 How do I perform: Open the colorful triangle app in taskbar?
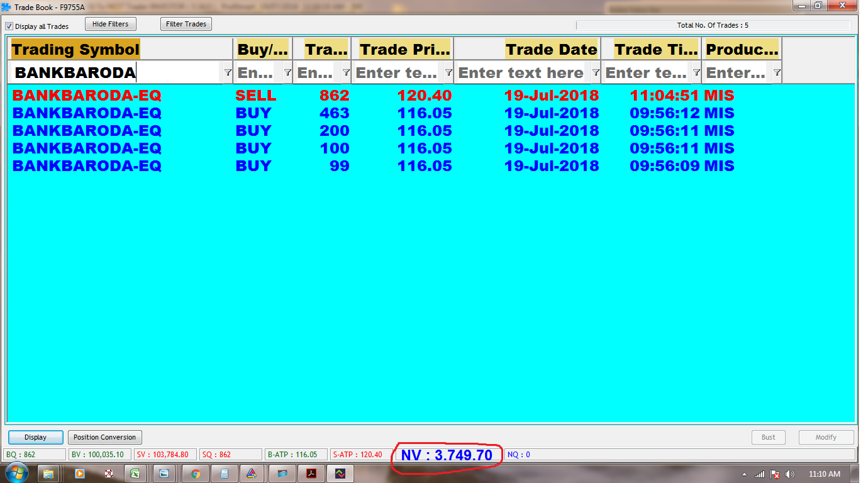click(252, 474)
